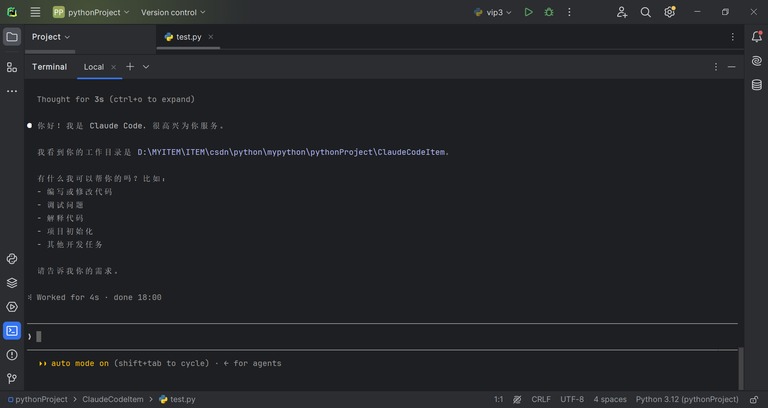Start debugging with the bug icon
This screenshot has width=768, height=408.
[549, 12]
